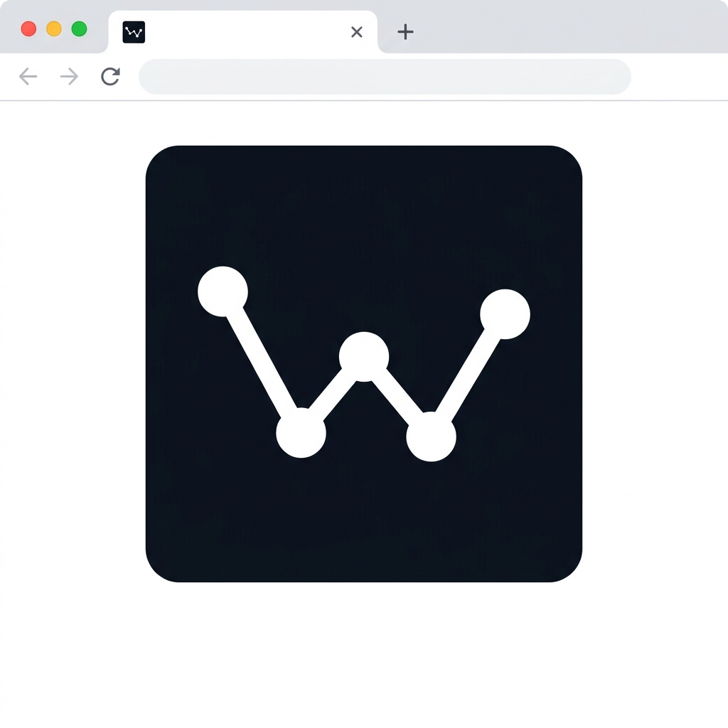Click the graph favicon in the tab

click(x=134, y=32)
